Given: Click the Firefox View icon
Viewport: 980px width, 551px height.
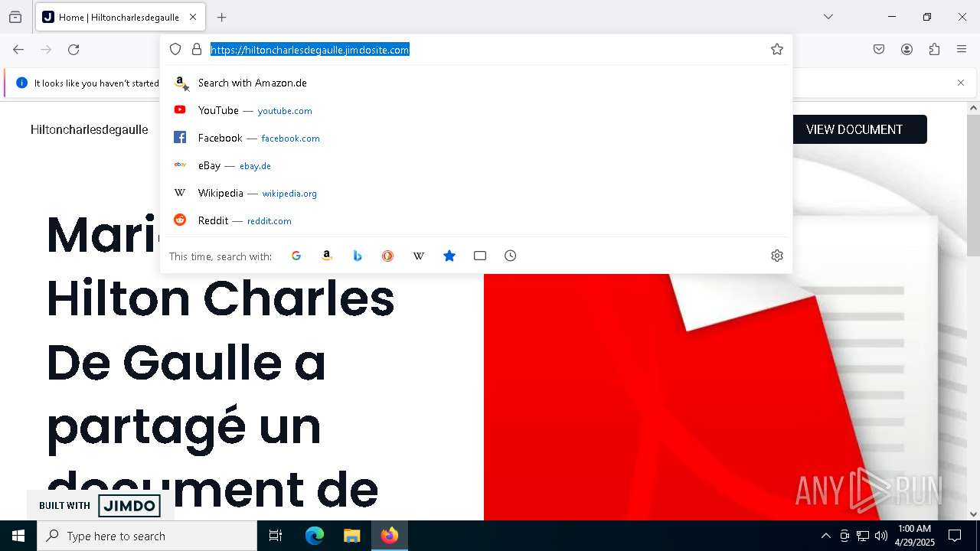Looking at the screenshot, I should pyautogui.click(x=15, y=17).
